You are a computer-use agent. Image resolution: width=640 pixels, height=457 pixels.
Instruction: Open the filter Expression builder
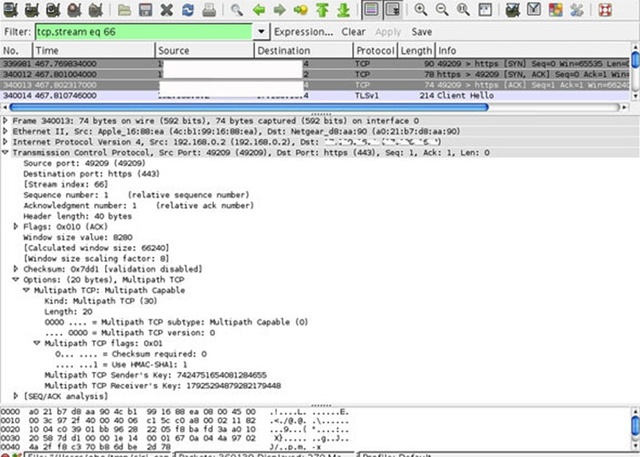coord(304,32)
